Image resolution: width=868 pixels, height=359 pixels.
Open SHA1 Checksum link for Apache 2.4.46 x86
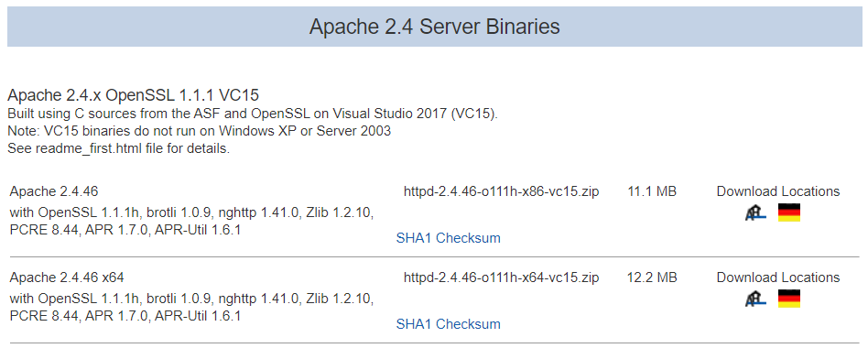[448, 238]
